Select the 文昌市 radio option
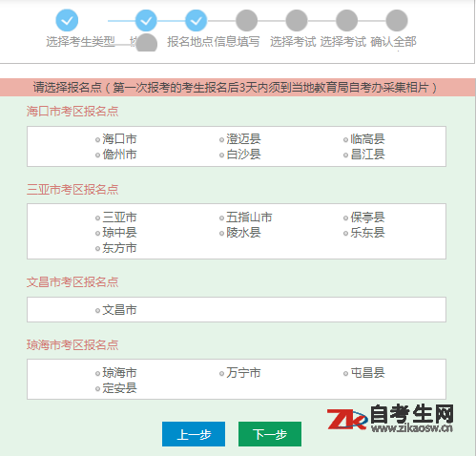Viewport: 476px width, 456px height. pos(98,311)
